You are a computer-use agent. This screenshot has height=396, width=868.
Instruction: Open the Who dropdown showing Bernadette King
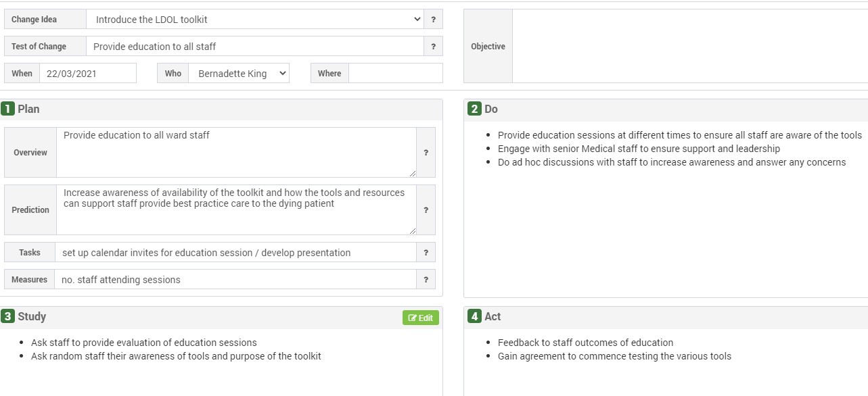239,74
